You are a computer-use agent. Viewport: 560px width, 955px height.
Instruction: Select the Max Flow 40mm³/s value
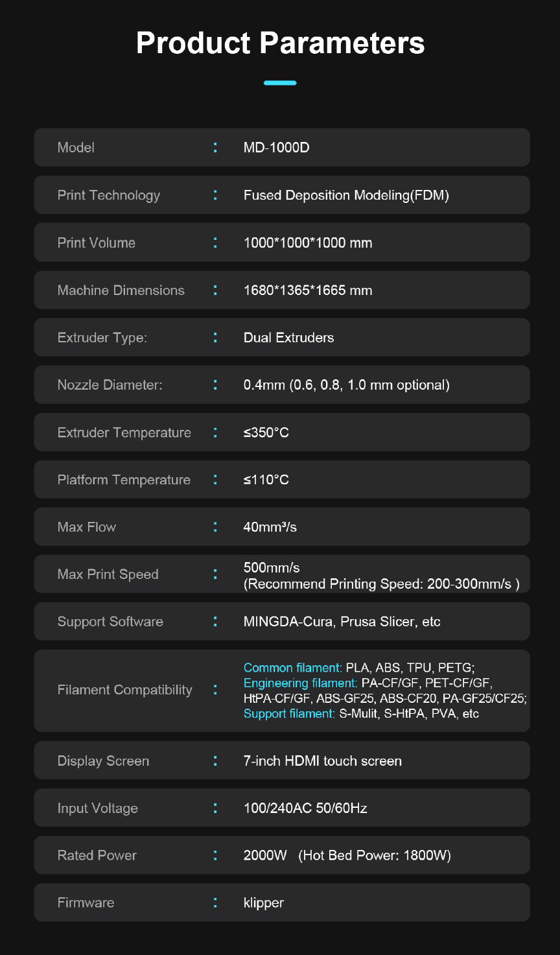point(270,527)
